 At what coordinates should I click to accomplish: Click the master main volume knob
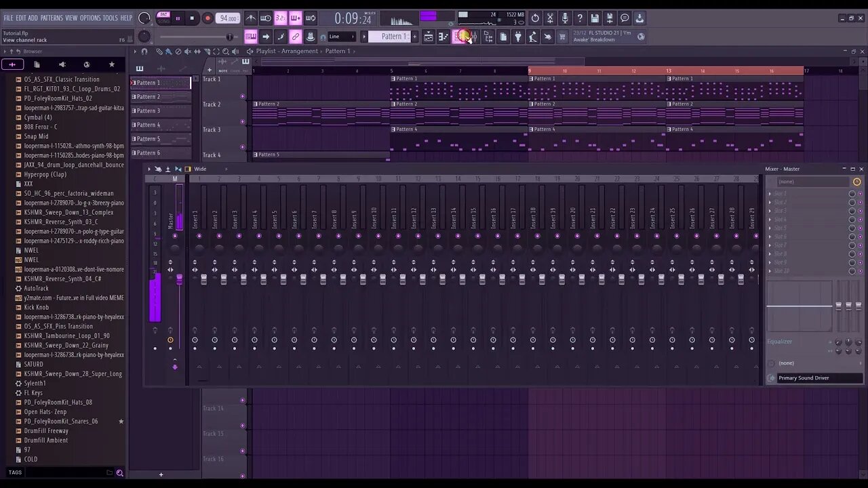[x=144, y=18]
